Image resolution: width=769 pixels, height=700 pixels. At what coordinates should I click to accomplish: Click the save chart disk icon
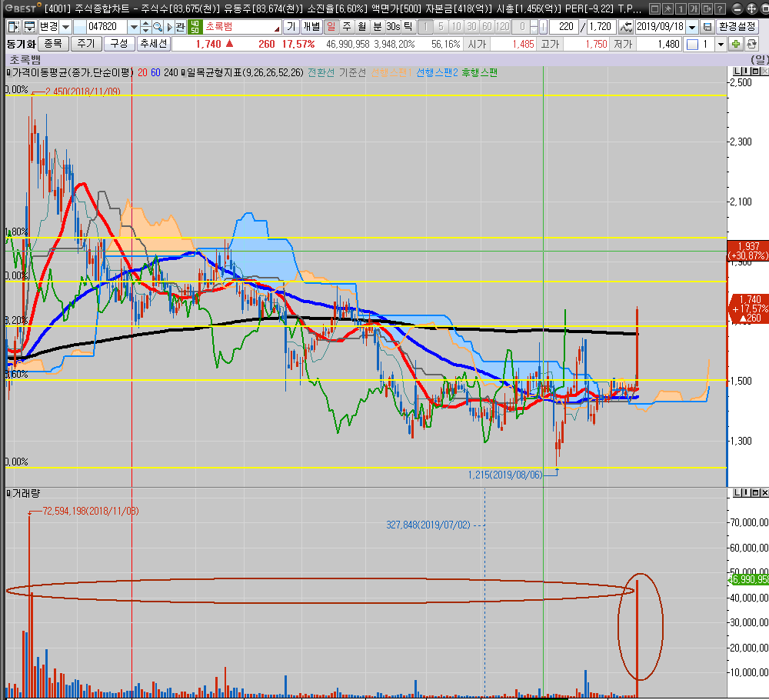707,26
